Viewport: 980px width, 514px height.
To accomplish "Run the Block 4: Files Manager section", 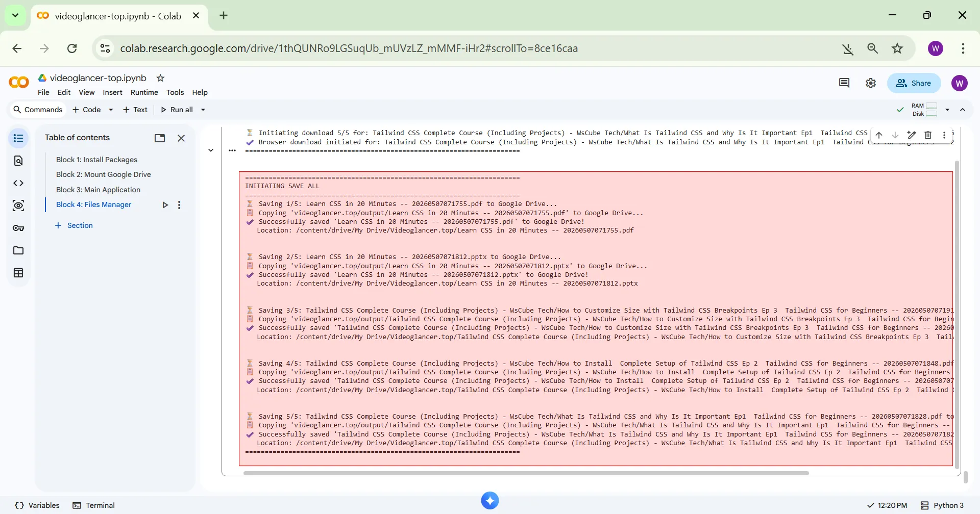I will 165,205.
